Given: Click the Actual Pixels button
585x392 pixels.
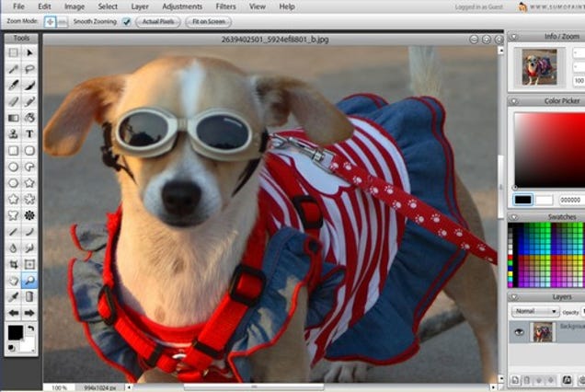Looking at the screenshot, I should point(158,21).
